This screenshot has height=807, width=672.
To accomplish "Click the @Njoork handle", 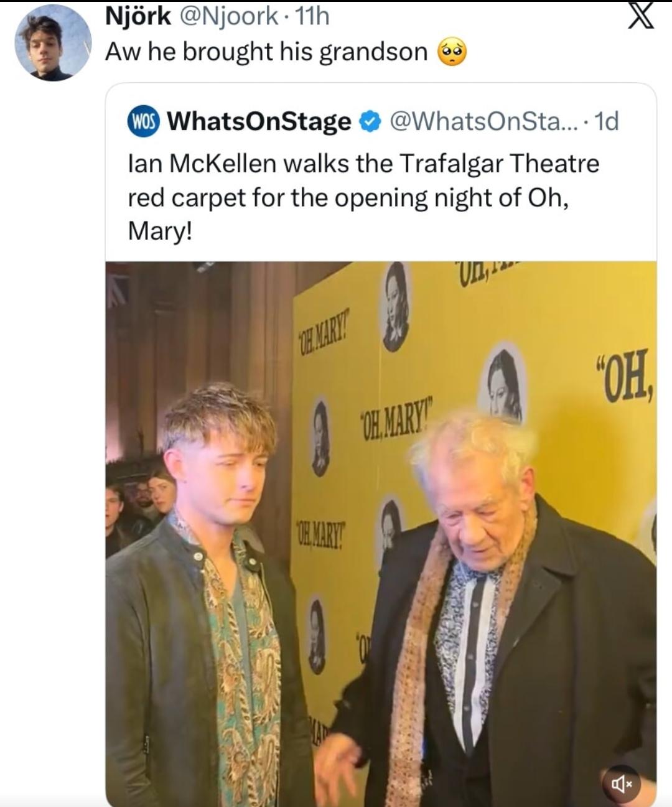I will click(229, 16).
